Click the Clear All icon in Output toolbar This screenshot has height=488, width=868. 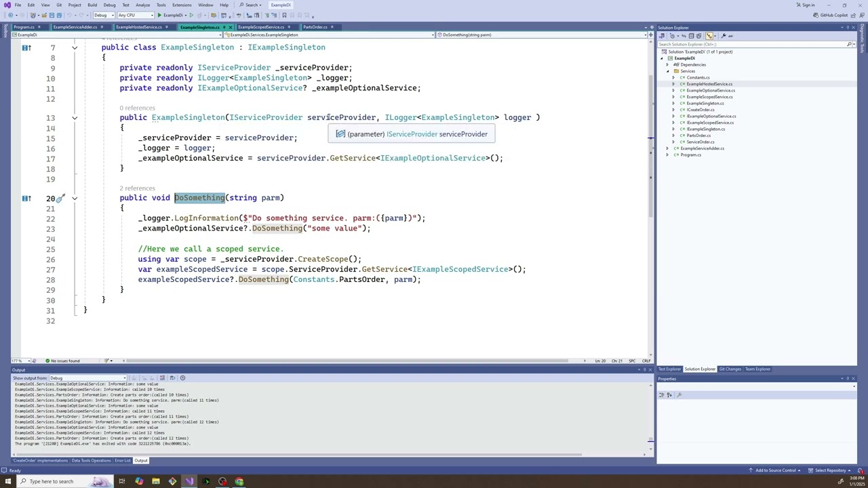(162, 378)
